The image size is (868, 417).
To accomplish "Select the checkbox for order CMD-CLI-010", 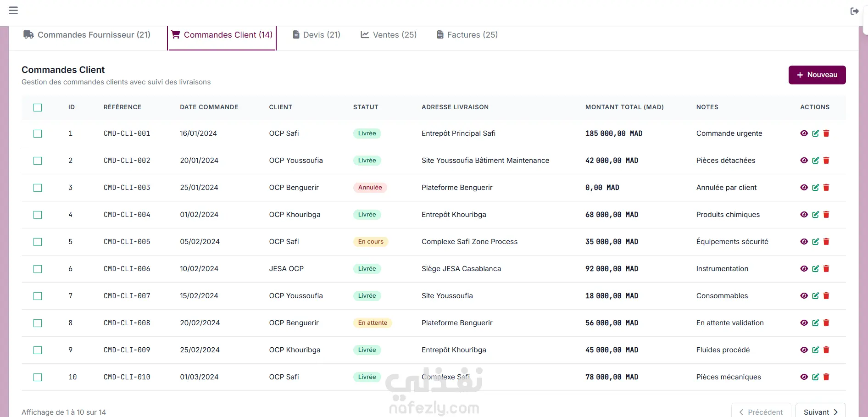I will (x=38, y=377).
